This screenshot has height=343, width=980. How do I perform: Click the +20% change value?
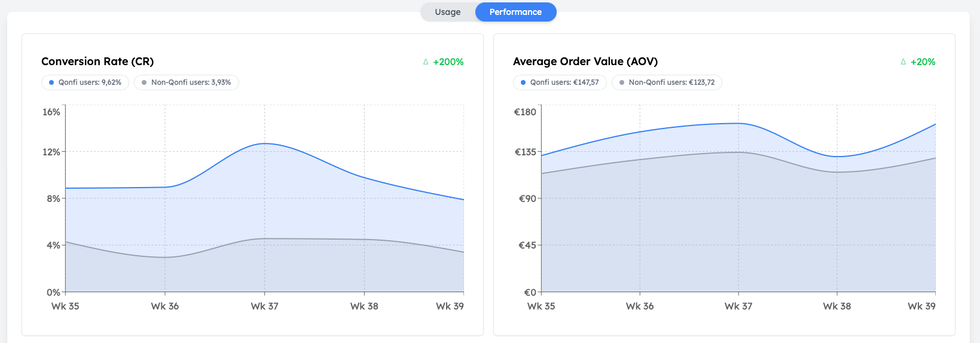[923, 62]
